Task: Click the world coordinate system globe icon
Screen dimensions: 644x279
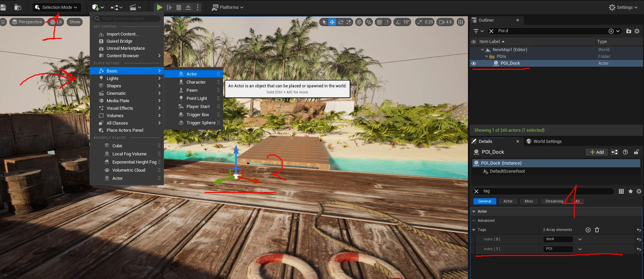Action: coord(359,22)
